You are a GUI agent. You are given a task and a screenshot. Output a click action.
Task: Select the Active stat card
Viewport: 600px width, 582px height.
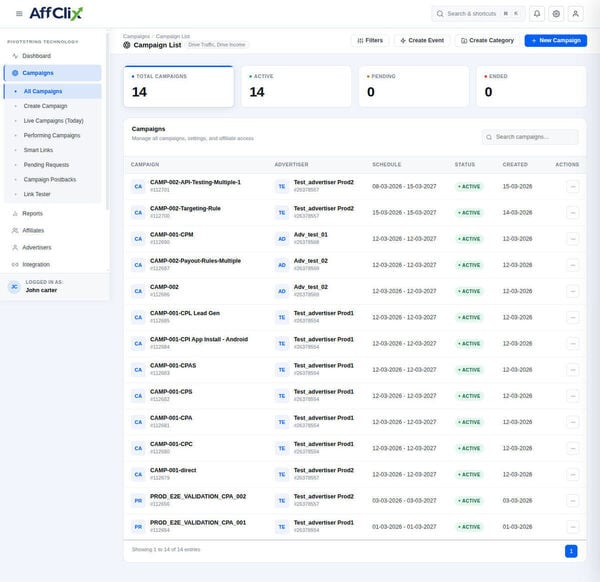point(296,86)
